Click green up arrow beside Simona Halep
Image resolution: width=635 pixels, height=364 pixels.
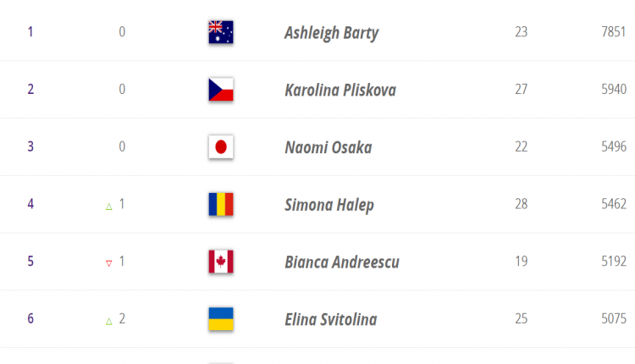[x=109, y=207]
